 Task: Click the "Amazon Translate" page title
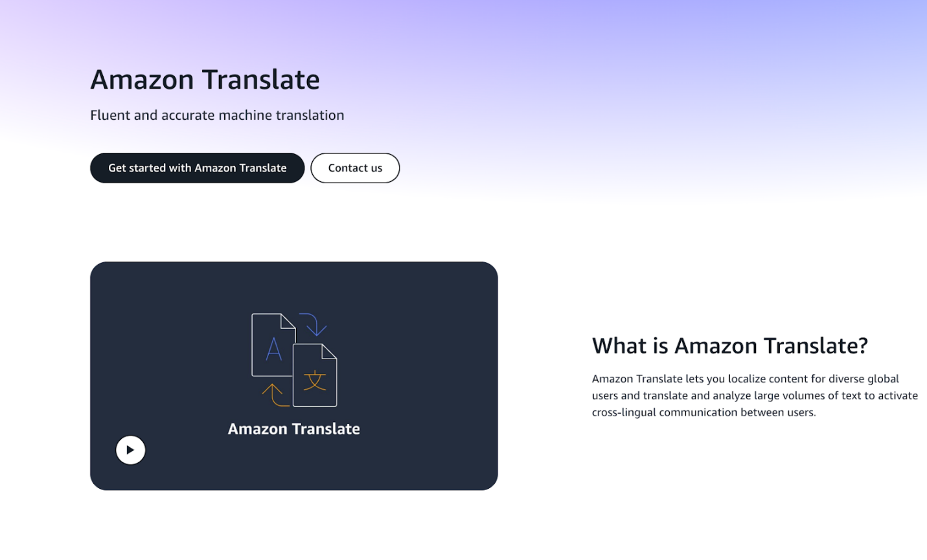205,79
